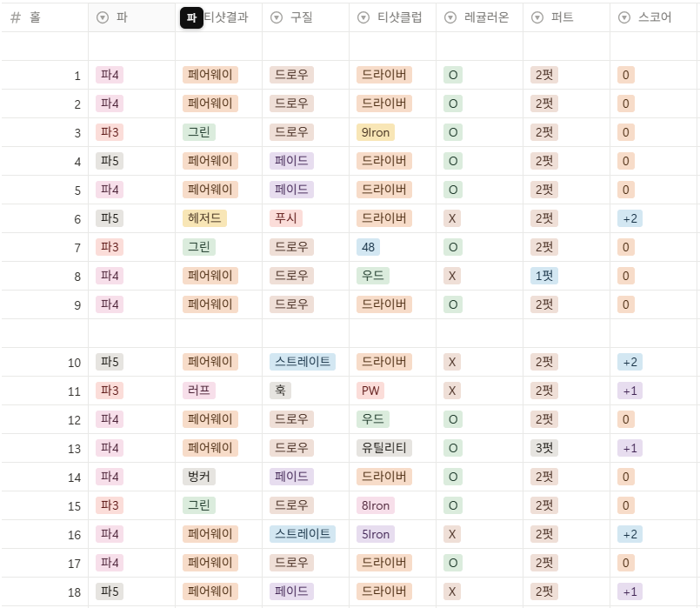The width and height of the screenshot is (700, 608).
Task: Click the 48 club tag in hole 7
Action: point(369,247)
